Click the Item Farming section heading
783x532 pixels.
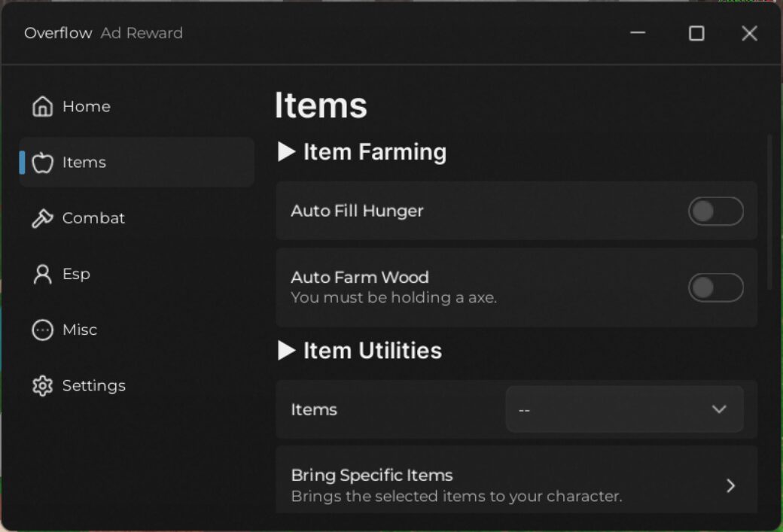tap(375, 152)
